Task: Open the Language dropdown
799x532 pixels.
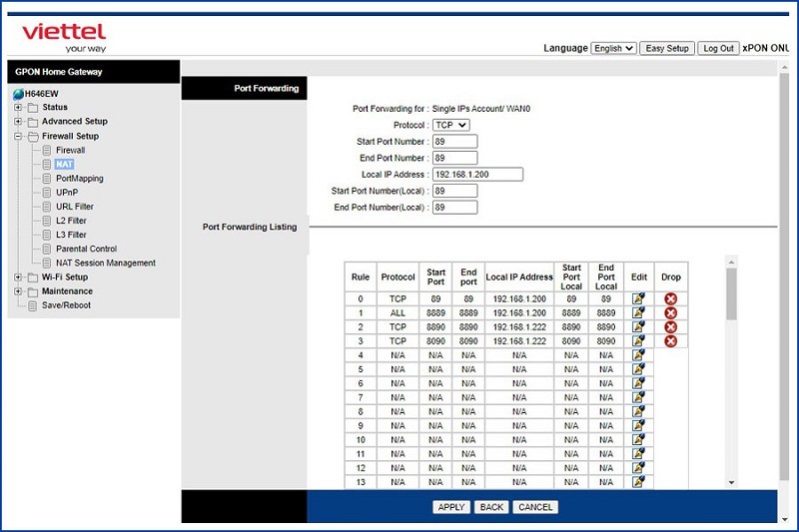Action: [613, 48]
